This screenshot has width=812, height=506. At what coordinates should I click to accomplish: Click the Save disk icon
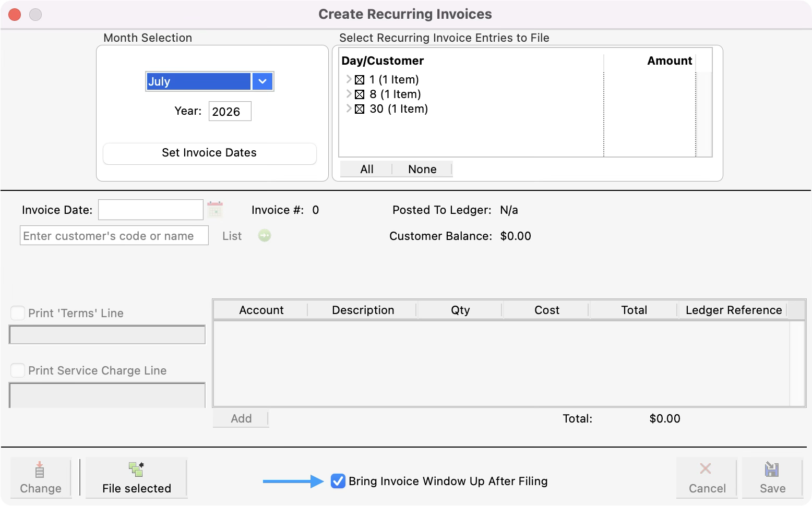(x=772, y=469)
